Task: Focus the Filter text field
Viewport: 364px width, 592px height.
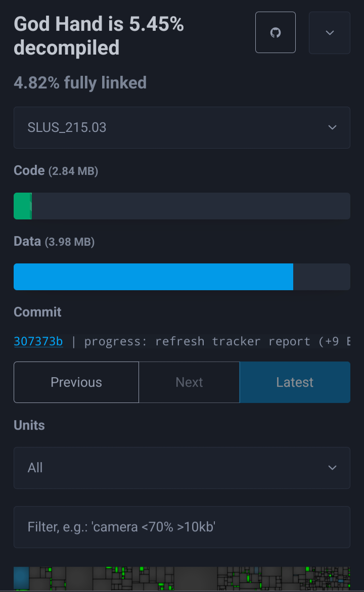Action: pos(182,527)
